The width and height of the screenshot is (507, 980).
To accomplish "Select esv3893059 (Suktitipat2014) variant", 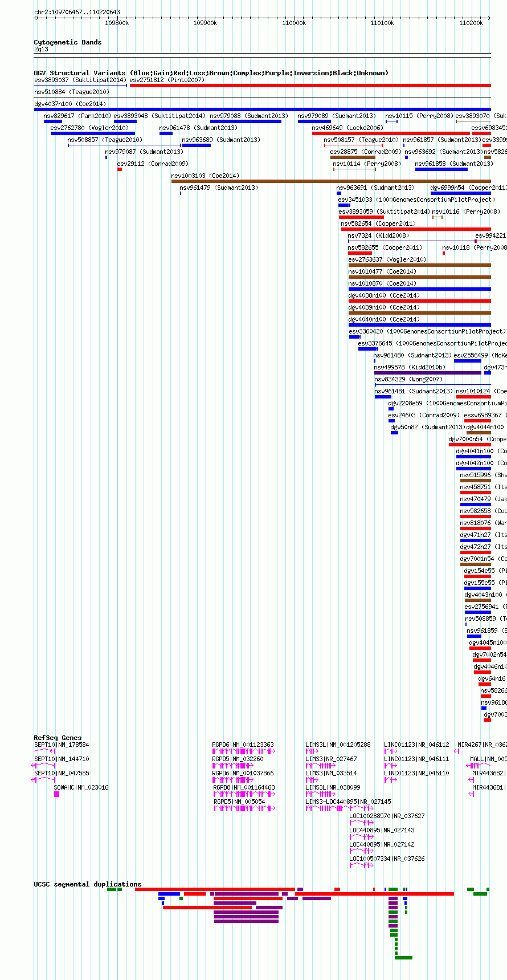I will tap(385, 212).
